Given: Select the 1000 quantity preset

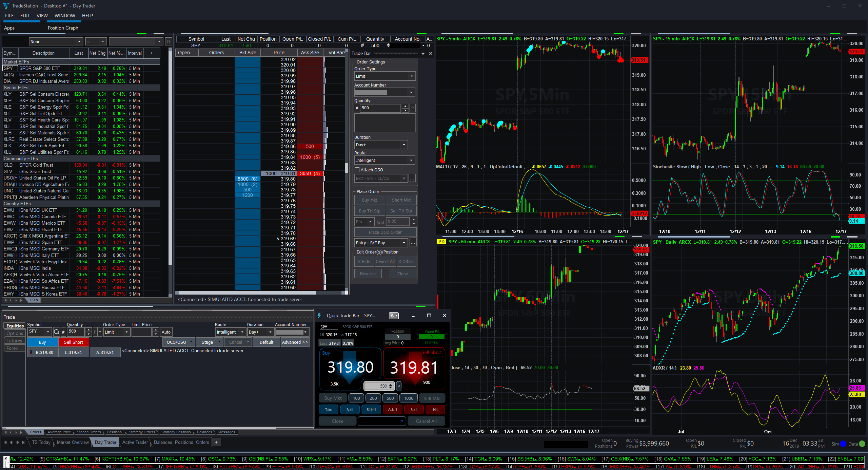Looking at the screenshot, I should (x=409, y=398).
